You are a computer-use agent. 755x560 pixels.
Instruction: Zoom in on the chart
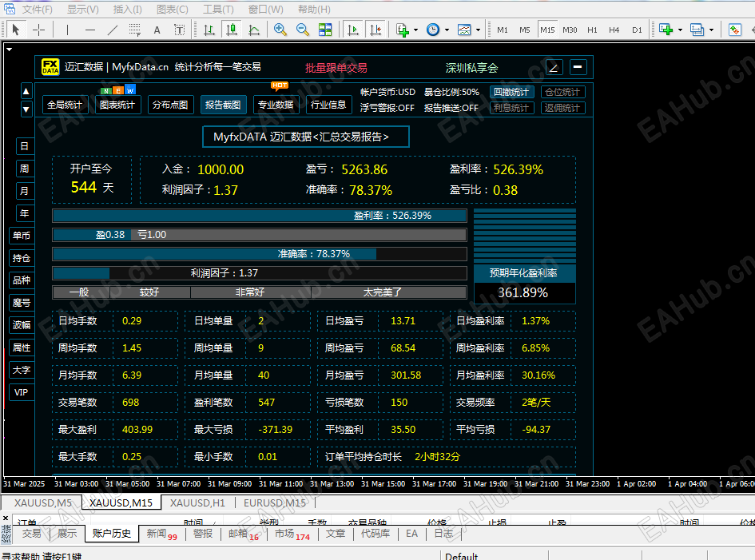click(280, 30)
